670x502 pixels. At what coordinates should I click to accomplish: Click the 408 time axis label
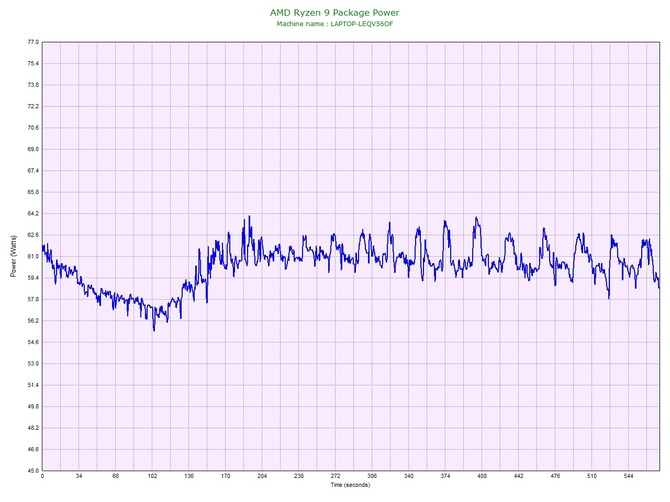(x=482, y=476)
